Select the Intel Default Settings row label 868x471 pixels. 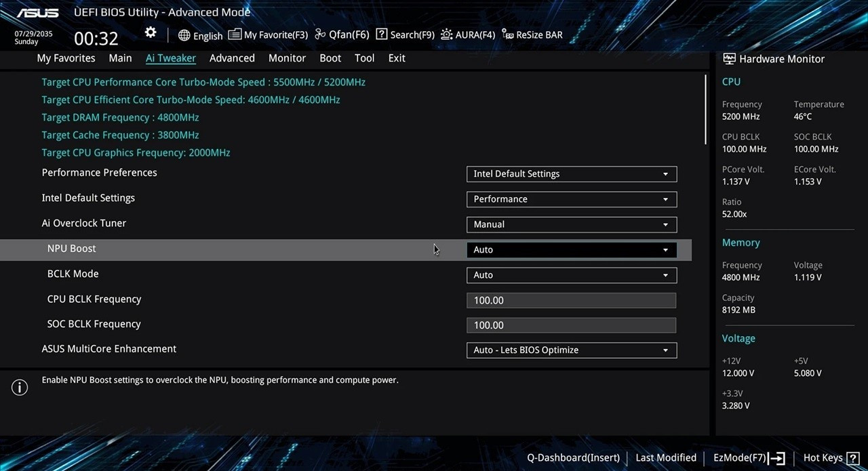click(x=88, y=198)
